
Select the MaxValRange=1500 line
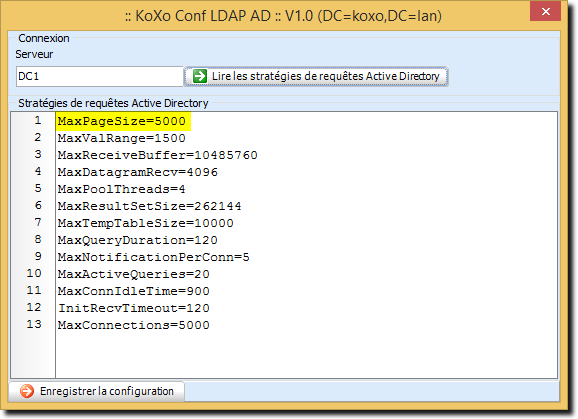point(122,138)
